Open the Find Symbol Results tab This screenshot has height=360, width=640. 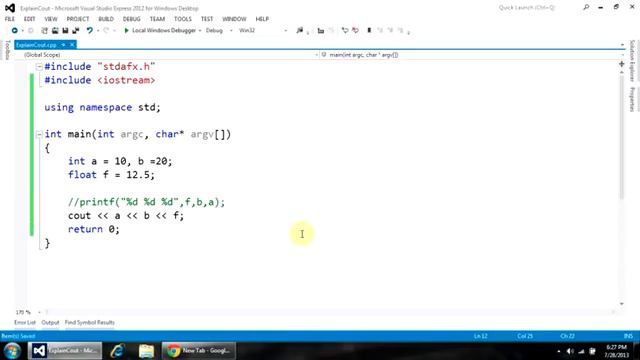point(89,322)
